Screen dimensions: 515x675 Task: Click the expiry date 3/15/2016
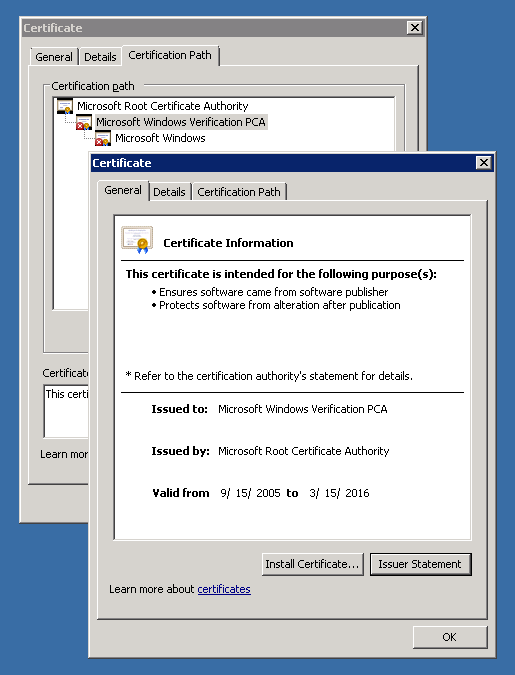(339, 493)
